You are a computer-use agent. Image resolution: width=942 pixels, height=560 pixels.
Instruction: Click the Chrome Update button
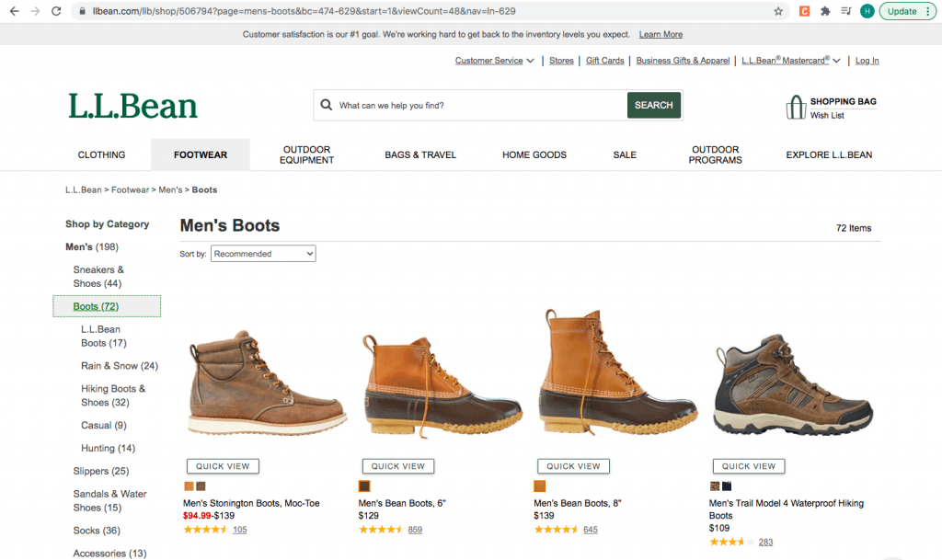click(908, 11)
